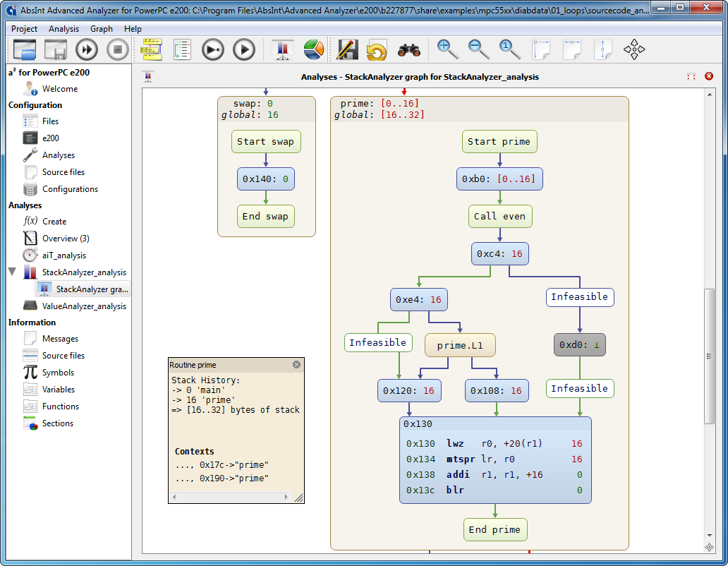Click the prime.L1 loop node
The width and height of the screenshot is (728, 566).
tap(460, 345)
